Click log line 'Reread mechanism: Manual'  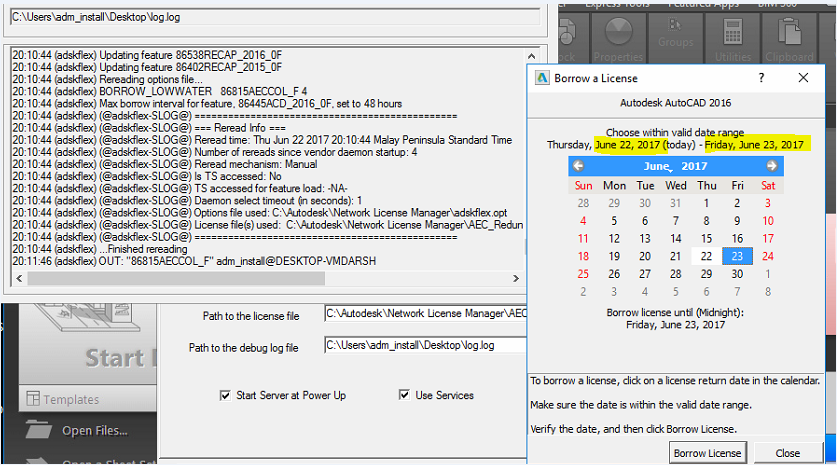click(165, 164)
